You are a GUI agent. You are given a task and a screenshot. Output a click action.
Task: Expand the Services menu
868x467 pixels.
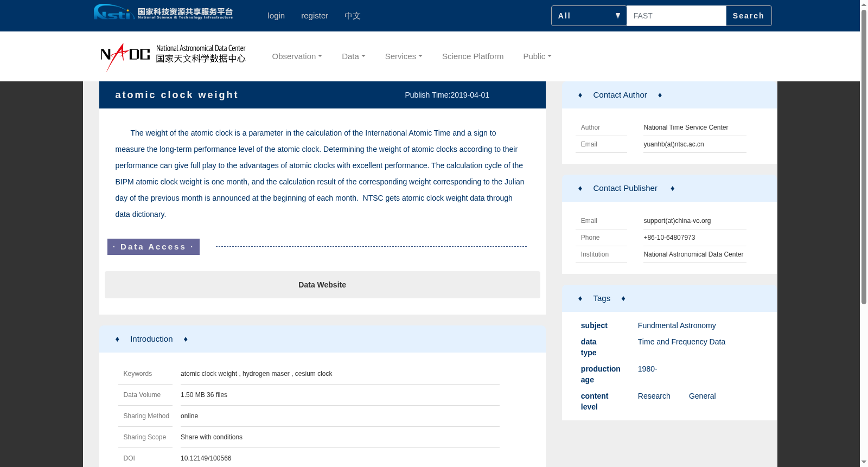(404, 56)
